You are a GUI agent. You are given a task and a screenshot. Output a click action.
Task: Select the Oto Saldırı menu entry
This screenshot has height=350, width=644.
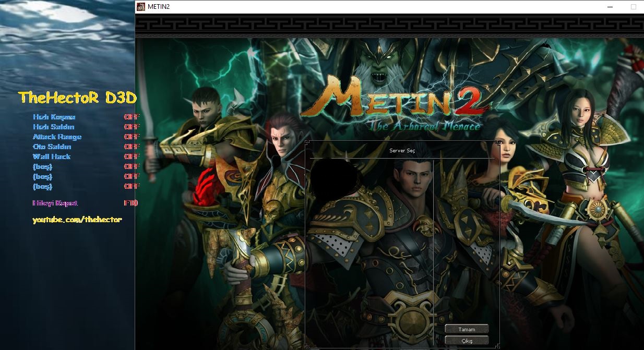click(x=52, y=147)
